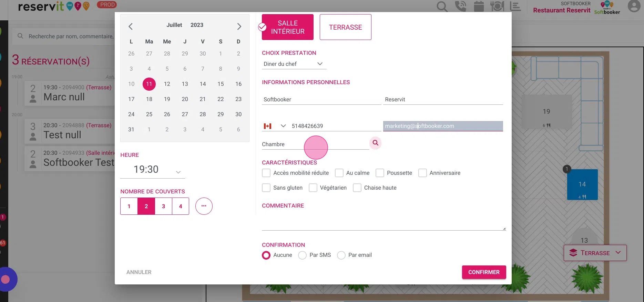Screen dimensions: 644x302
Task: Open more cover numbers ellipsis button
Action: [x=204, y=206]
